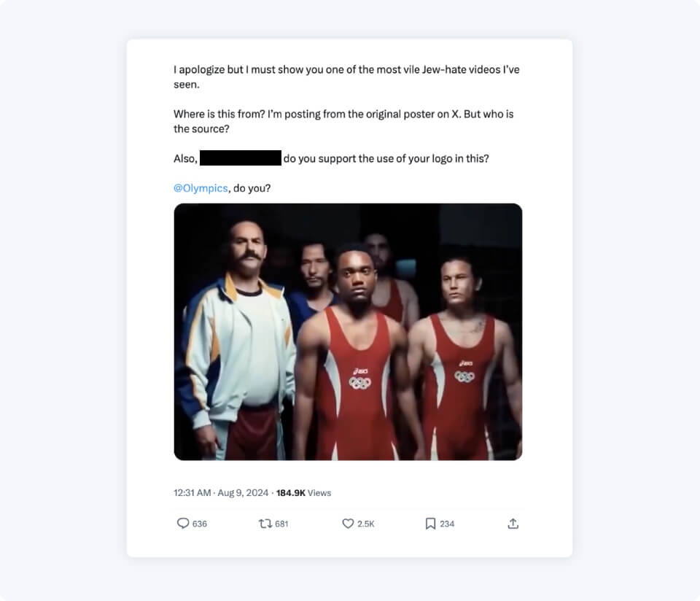This screenshot has width=700, height=601.
Task: Click the embedded video thumbnail
Action: tap(347, 330)
